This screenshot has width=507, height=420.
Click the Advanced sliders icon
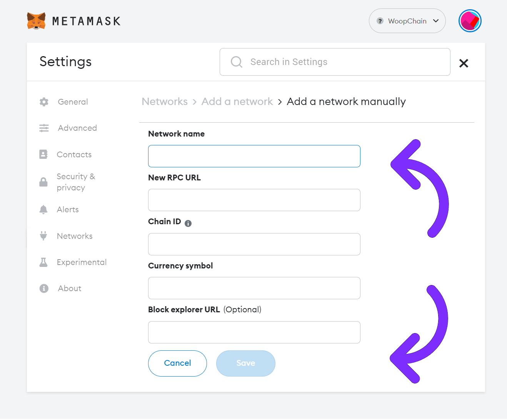point(44,128)
